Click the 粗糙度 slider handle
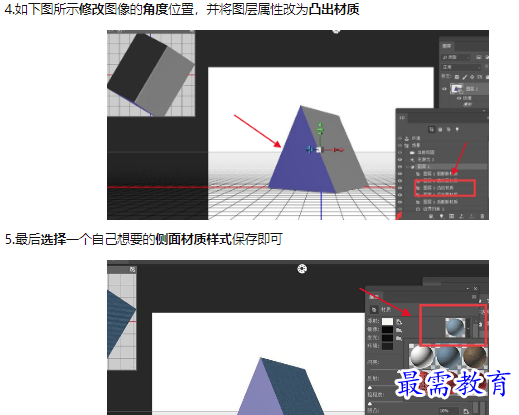Image resolution: width=519 pixels, height=415 pixels. point(370,404)
